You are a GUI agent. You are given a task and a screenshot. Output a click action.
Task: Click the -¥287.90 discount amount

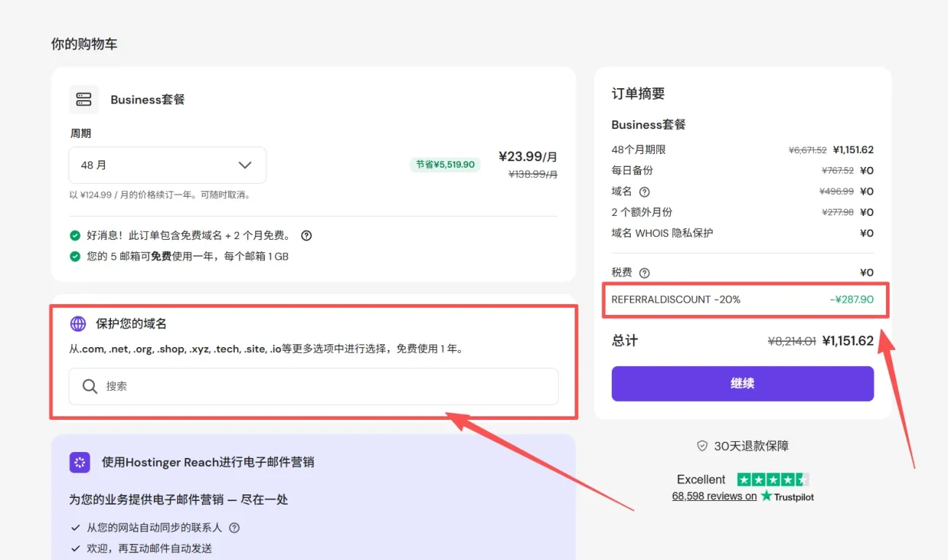point(852,300)
